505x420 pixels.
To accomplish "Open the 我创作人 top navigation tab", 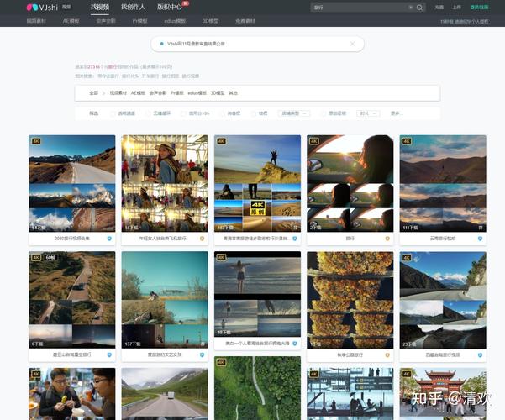I will click(x=133, y=7).
